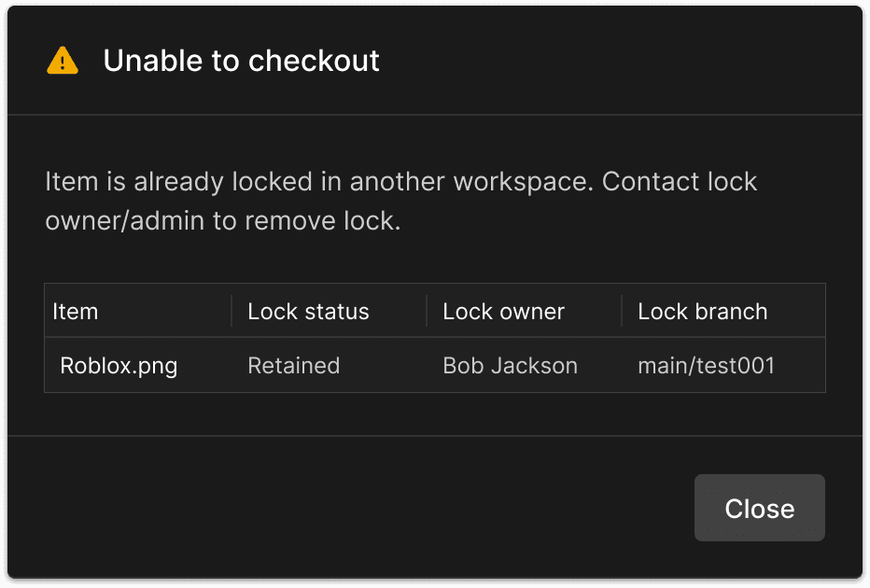Click the Lock owner column header
Image resolution: width=870 pixels, height=588 pixels.
[503, 312]
